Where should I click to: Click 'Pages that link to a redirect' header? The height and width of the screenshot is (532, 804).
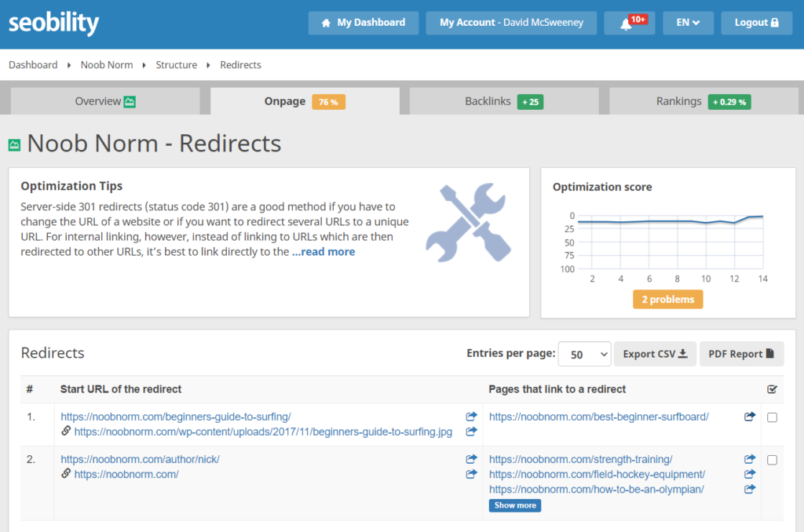(x=557, y=389)
